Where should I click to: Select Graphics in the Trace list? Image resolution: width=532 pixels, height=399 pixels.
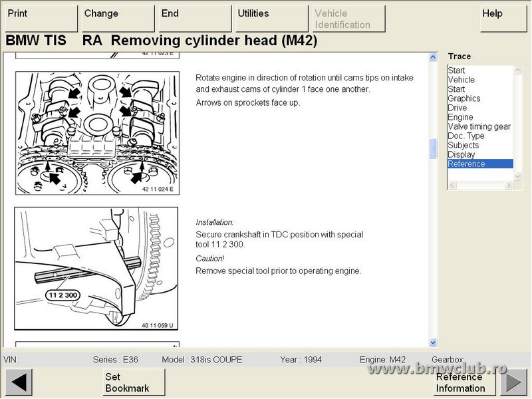[464, 98]
